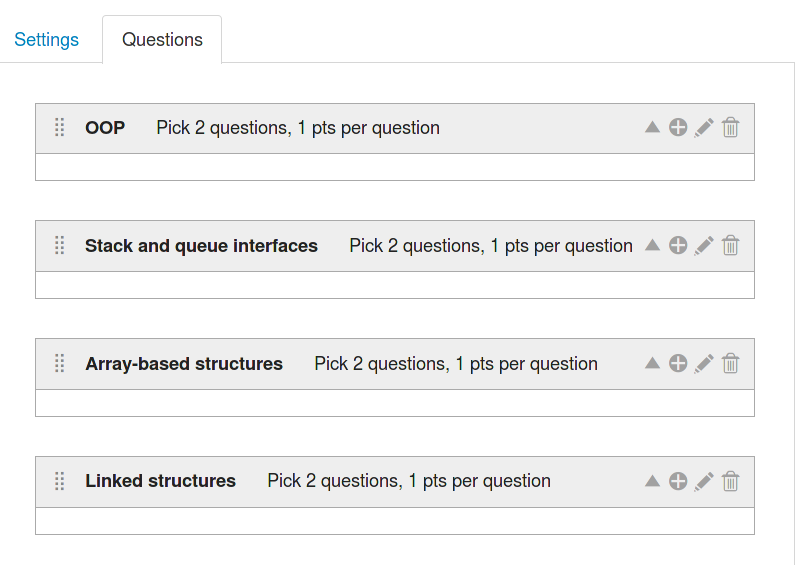Click the Linked structures drag handle
The width and height of the screenshot is (799, 565).
[x=59, y=481]
